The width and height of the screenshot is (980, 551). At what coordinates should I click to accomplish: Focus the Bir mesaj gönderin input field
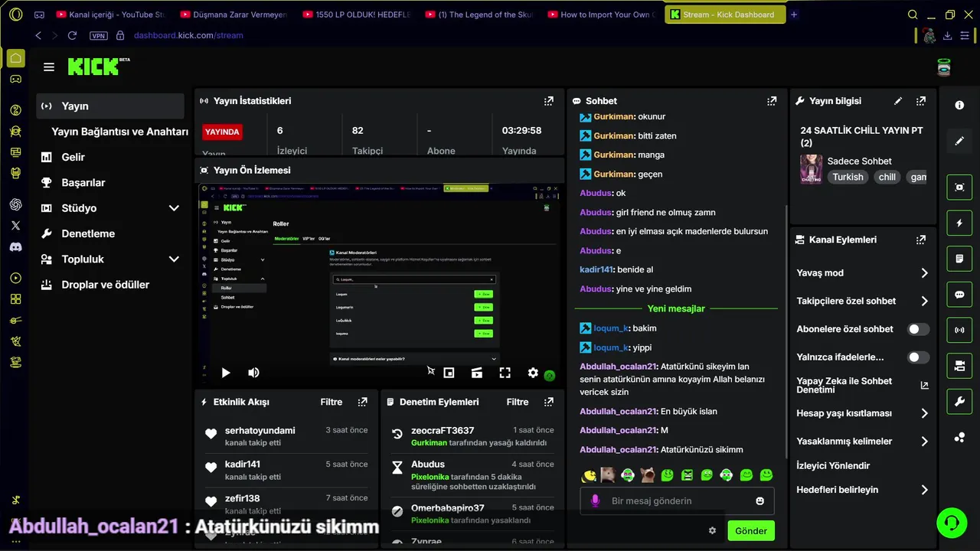[678, 501]
